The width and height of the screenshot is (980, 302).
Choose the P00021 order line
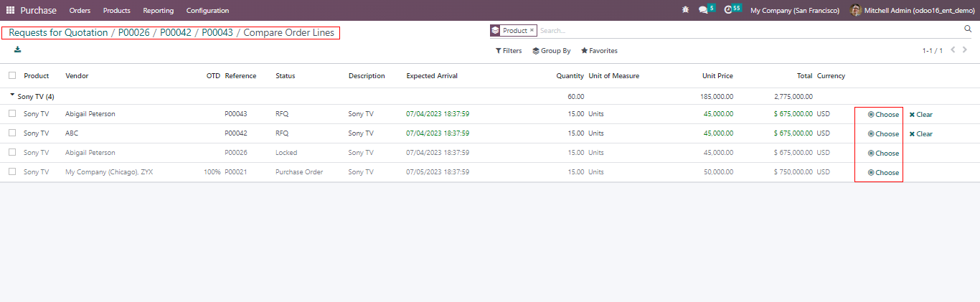[x=883, y=172]
